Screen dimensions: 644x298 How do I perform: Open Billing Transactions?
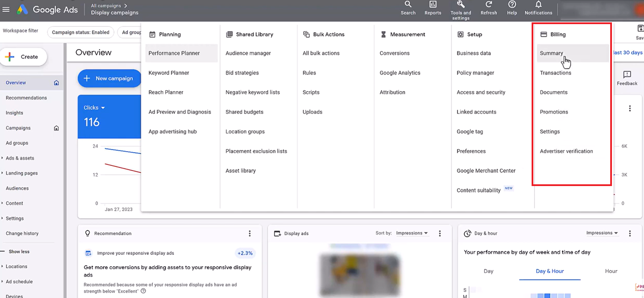click(555, 73)
